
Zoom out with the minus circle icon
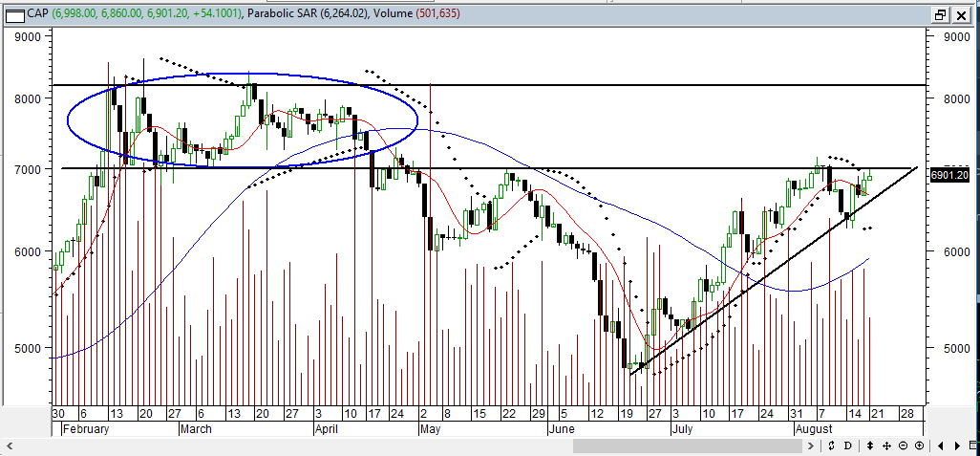click(904, 446)
